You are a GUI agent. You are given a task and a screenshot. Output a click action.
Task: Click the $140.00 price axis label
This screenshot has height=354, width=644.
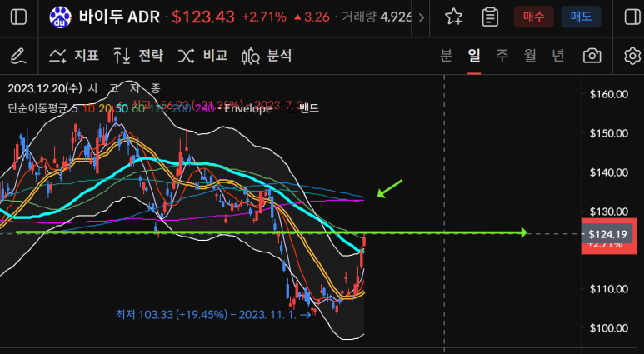tap(609, 172)
